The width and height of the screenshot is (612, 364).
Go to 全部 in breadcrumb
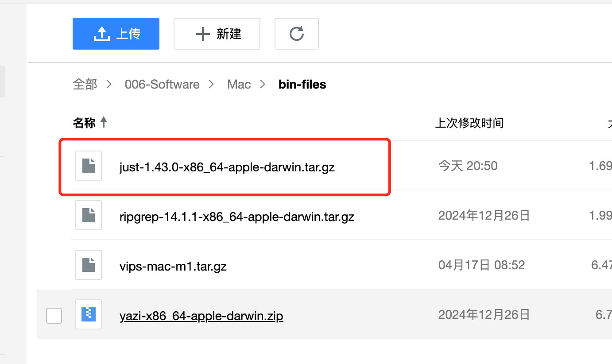point(85,84)
